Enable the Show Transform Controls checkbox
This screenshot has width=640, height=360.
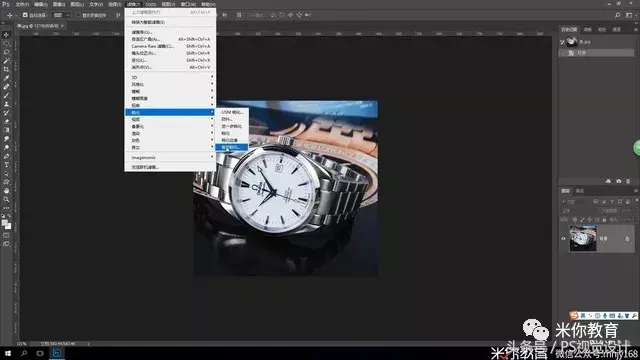78,15
